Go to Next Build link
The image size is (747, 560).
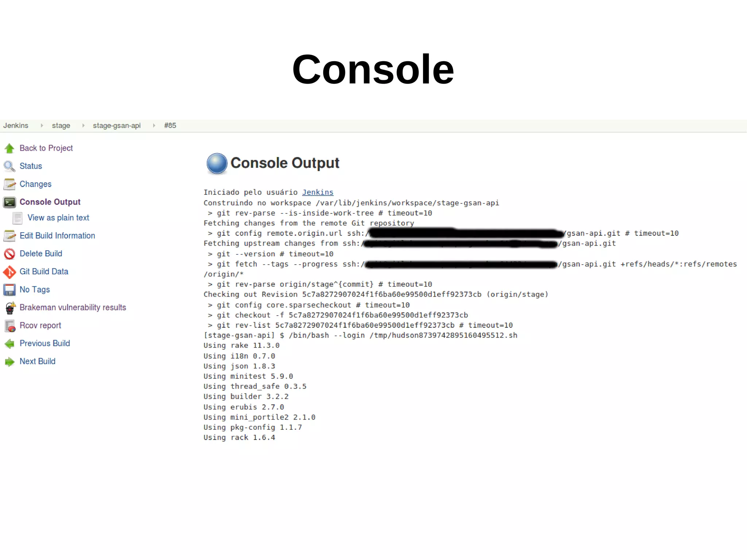point(38,361)
